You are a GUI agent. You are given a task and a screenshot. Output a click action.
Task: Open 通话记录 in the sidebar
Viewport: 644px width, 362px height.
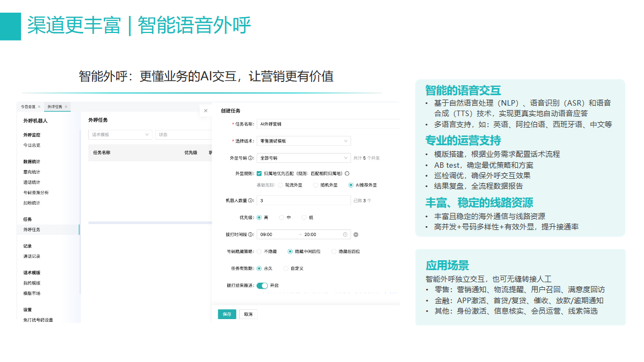tap(31, 256)
